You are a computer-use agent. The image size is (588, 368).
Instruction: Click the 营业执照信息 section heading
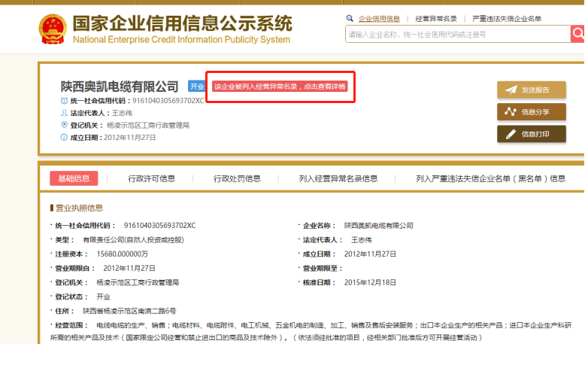(79, 208)
